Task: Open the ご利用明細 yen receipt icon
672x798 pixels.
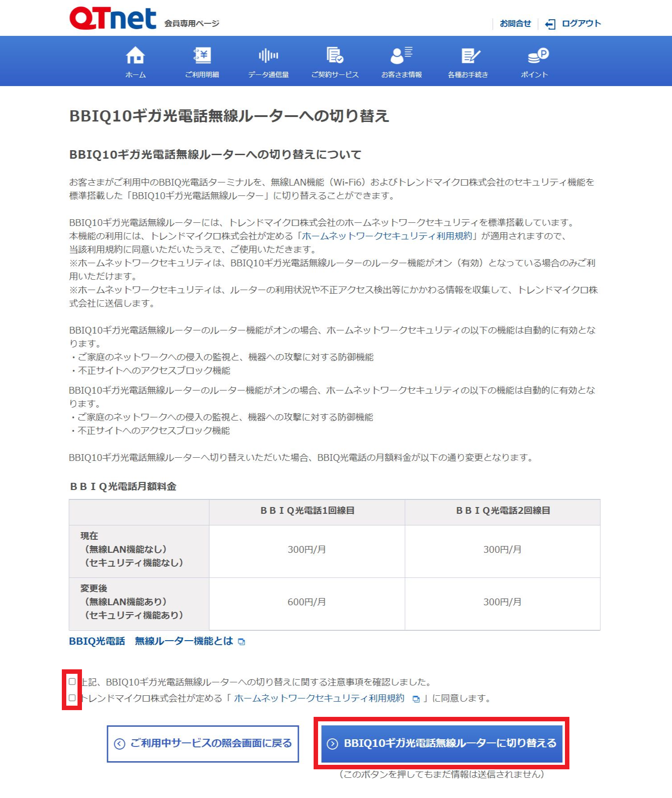Action: point(202,56)
